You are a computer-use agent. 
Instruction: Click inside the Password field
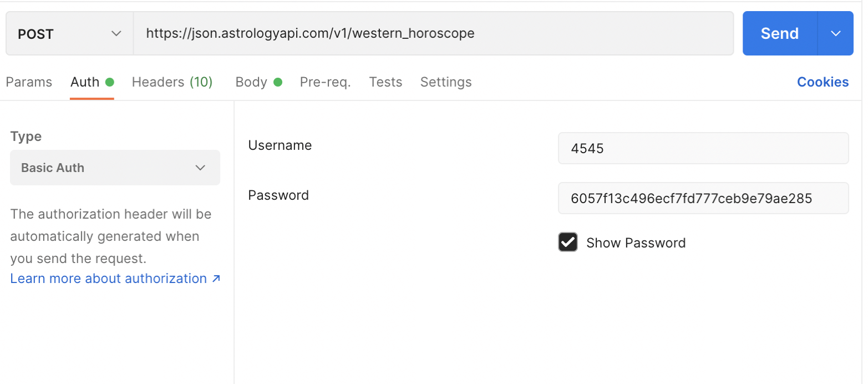tap(703, 198)
